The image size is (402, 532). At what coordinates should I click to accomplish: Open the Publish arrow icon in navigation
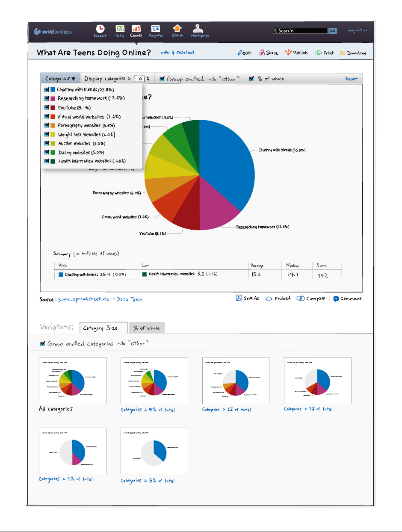(177, 28)
